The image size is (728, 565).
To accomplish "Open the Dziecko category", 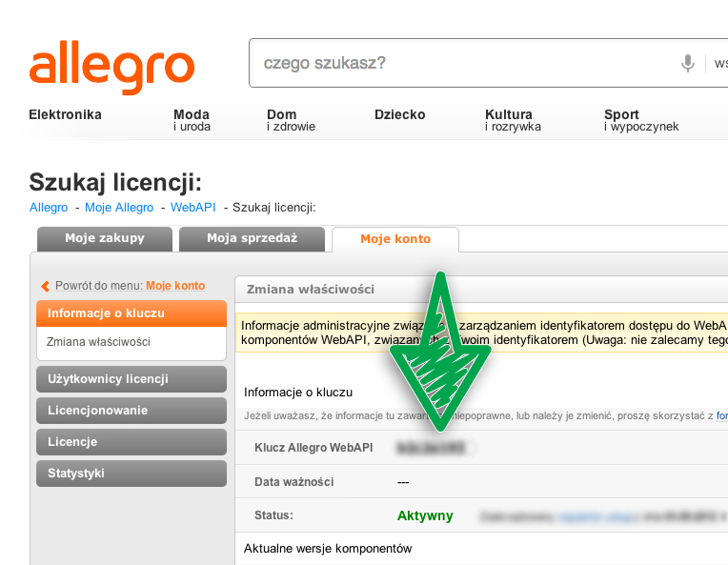I will (x=400, y=114).
